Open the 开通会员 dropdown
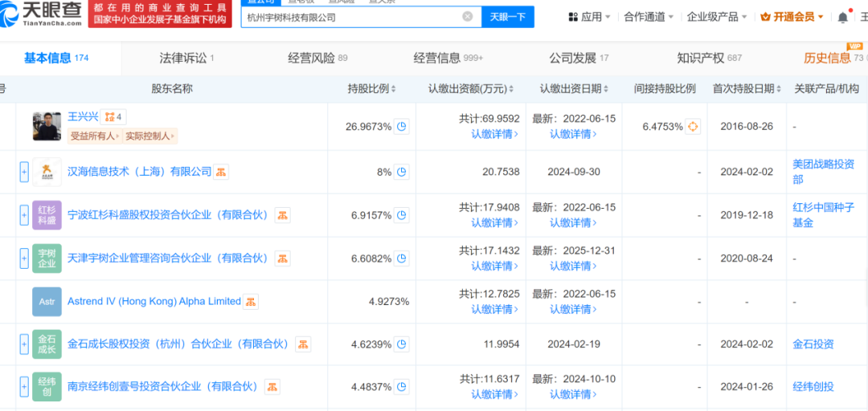 (x=792, y=17)
